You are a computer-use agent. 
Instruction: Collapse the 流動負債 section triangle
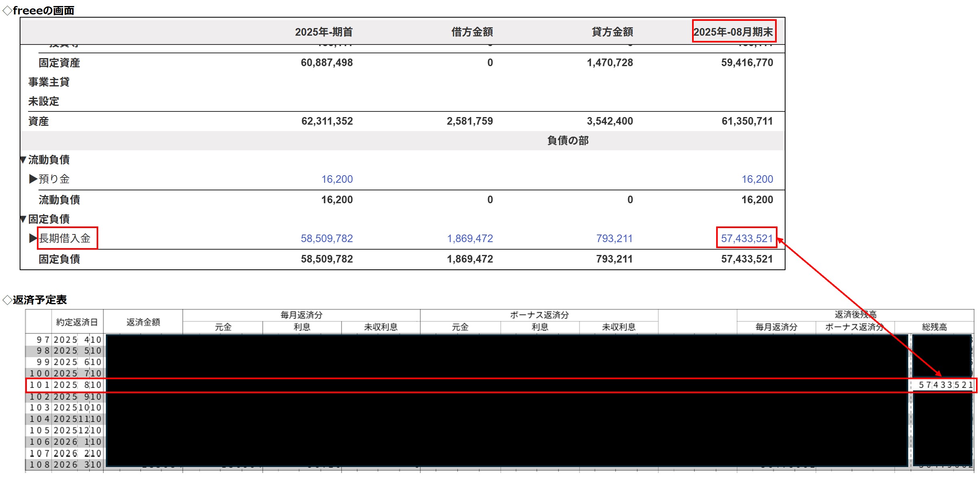click(24, 160)
